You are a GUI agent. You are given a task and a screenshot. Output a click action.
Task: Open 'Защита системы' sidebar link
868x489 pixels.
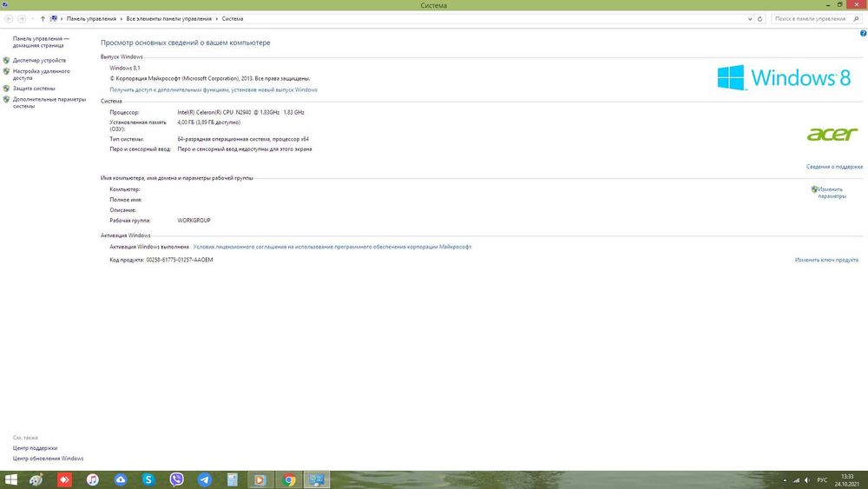[34, 89]
